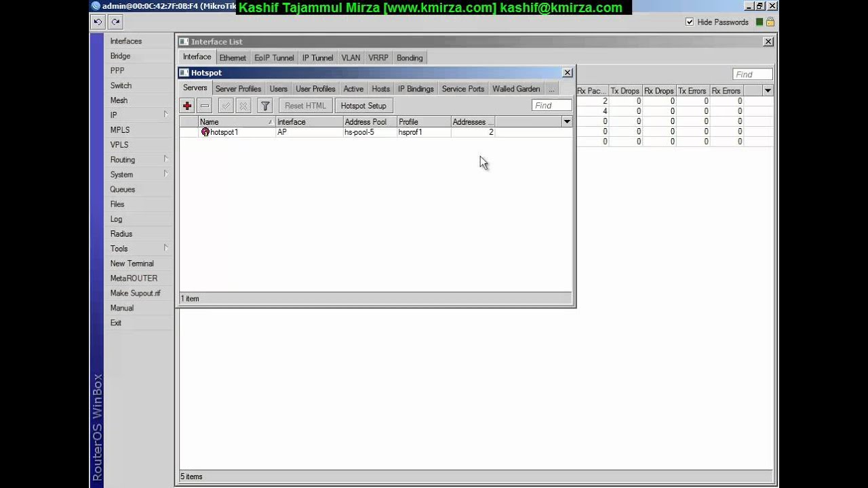Open Log from the sidebar menu
This screenshot has width=868, height=488.
(x=117, y=219)
